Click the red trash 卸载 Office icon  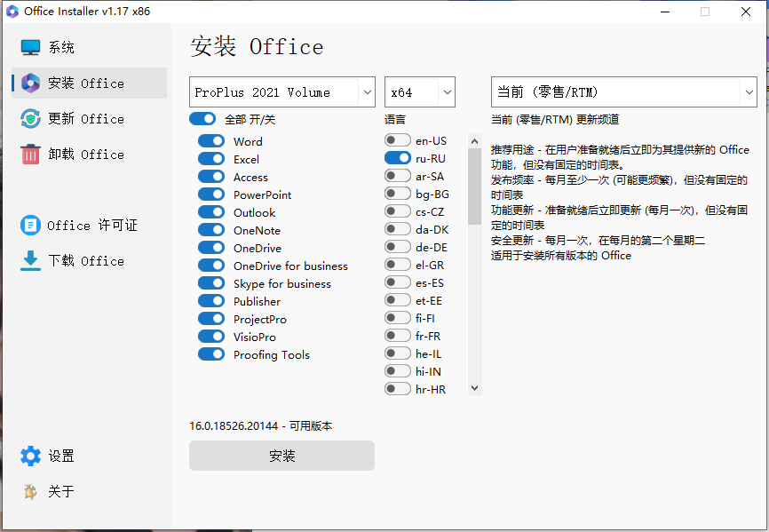(x=31, y=155)
